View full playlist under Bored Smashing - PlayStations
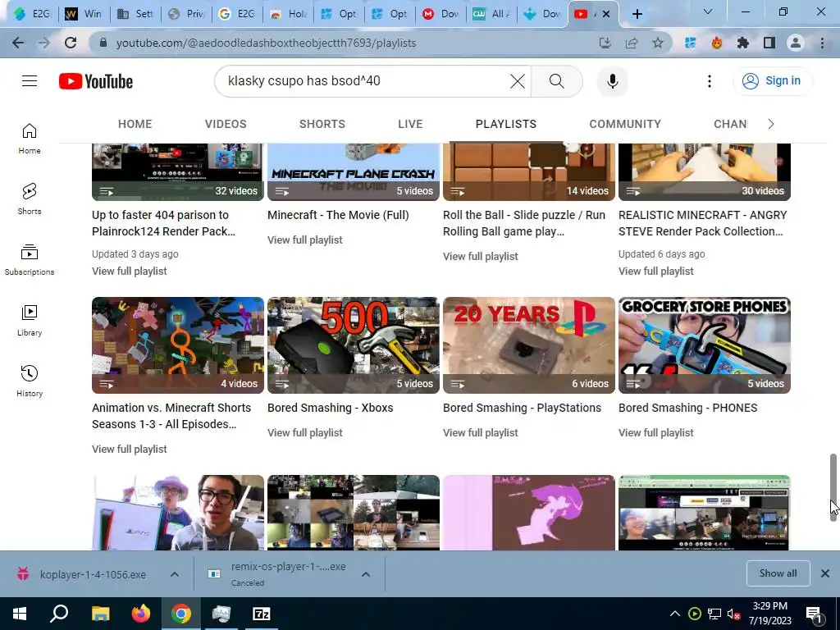The height and width of the screenshot is (630, 840). (x=481, y=433)
